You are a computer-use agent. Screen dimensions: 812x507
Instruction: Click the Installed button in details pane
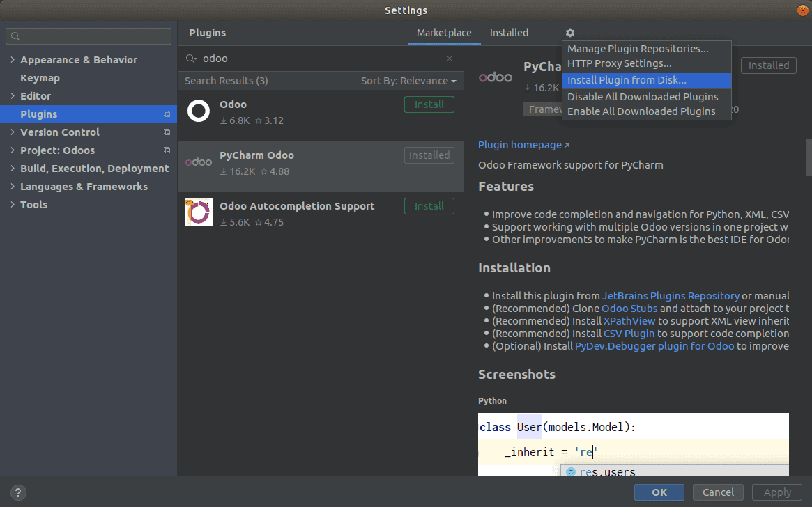point(769,65)
